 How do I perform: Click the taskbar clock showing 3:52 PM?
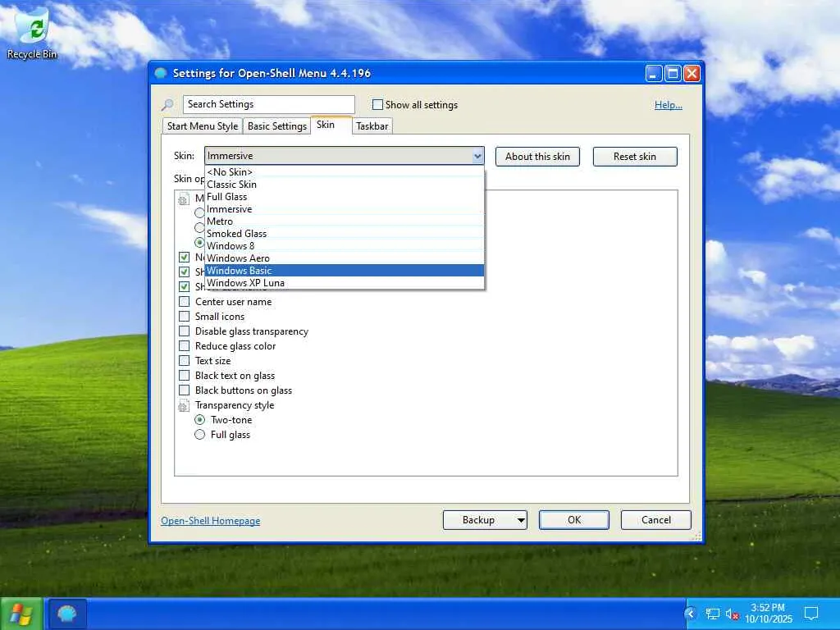click(768, 614)
